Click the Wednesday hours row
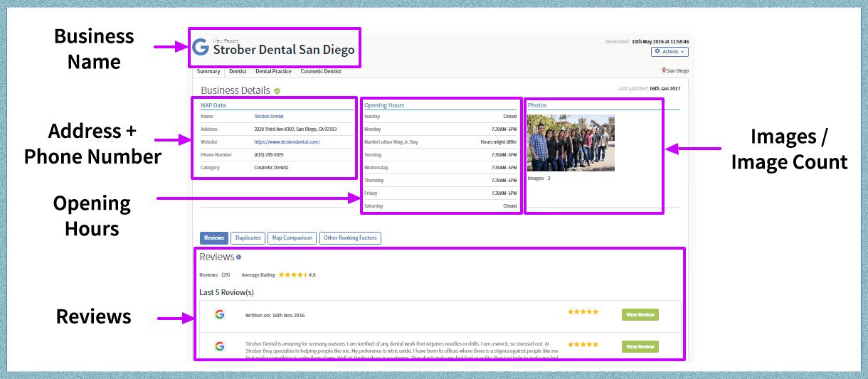868x379 pixels. (x=440, y=167)
